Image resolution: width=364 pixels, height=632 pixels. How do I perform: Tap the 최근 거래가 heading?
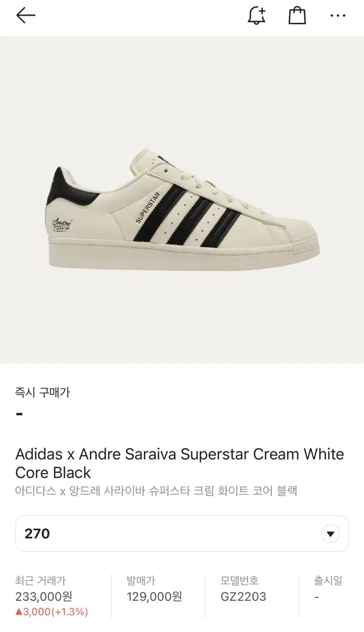[41, 581]
